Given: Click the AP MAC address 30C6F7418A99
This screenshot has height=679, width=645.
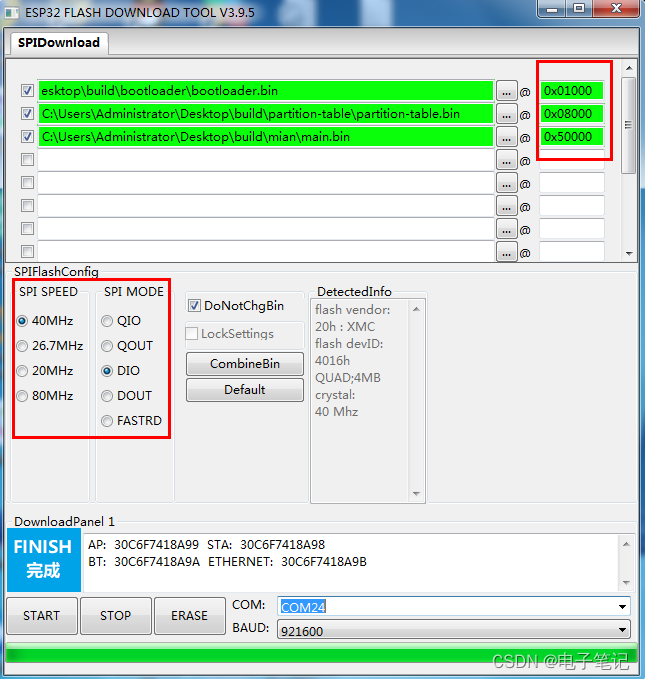Looking at the screenshot, I should coord(156,545).
